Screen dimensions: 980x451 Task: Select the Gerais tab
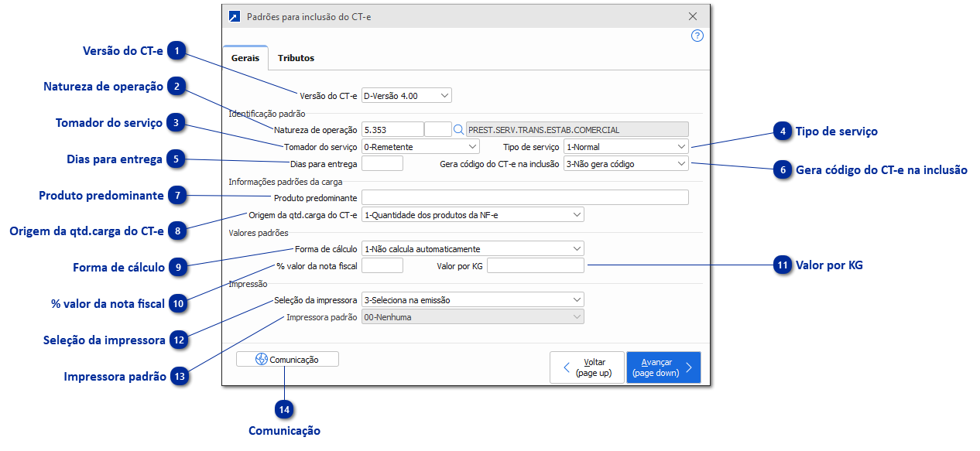245,58
